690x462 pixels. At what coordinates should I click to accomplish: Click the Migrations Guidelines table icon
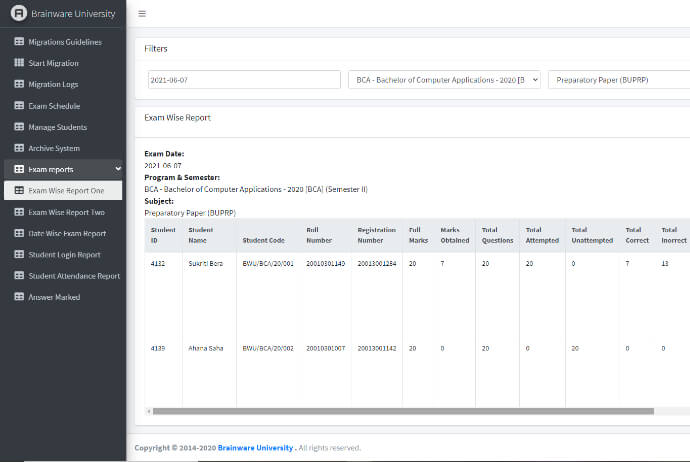click(19, 42)
